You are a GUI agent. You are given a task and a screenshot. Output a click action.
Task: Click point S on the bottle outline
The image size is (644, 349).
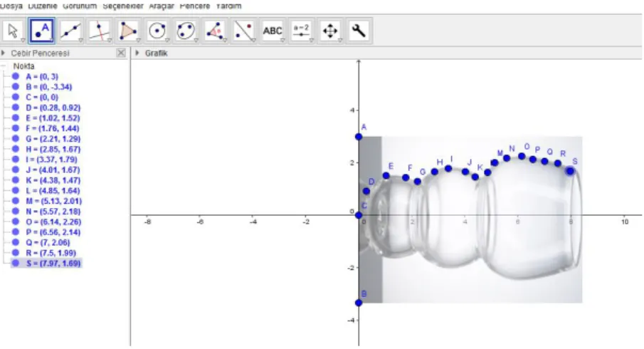(570, 171)
